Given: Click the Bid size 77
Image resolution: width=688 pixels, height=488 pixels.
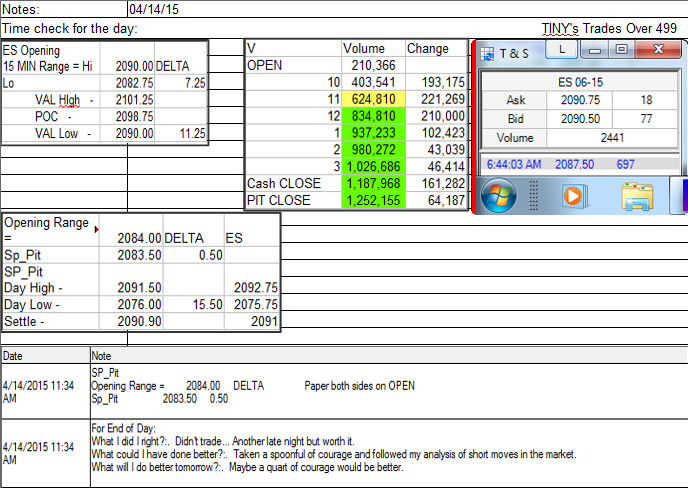Looking at the screenshot, I should (x=646, y=119).
